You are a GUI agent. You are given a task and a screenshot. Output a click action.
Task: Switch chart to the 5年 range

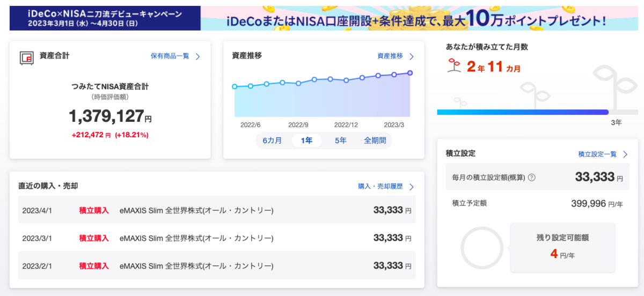[341, 140]
